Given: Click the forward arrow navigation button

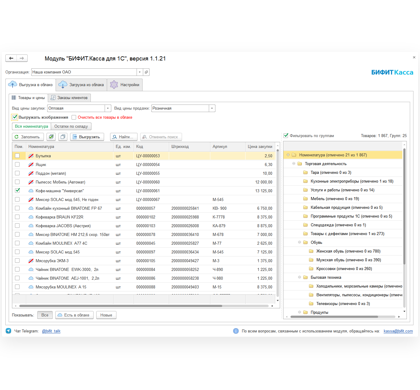Looking at the screenshot, I should (x=22, y=58).
